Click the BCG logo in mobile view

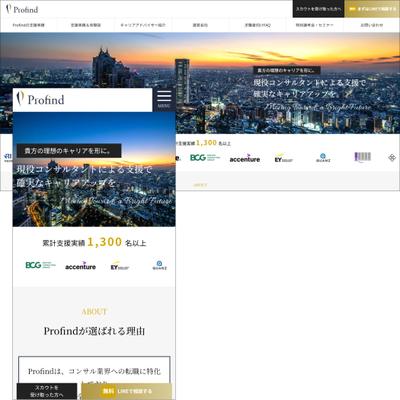click(x=40, y=265)
